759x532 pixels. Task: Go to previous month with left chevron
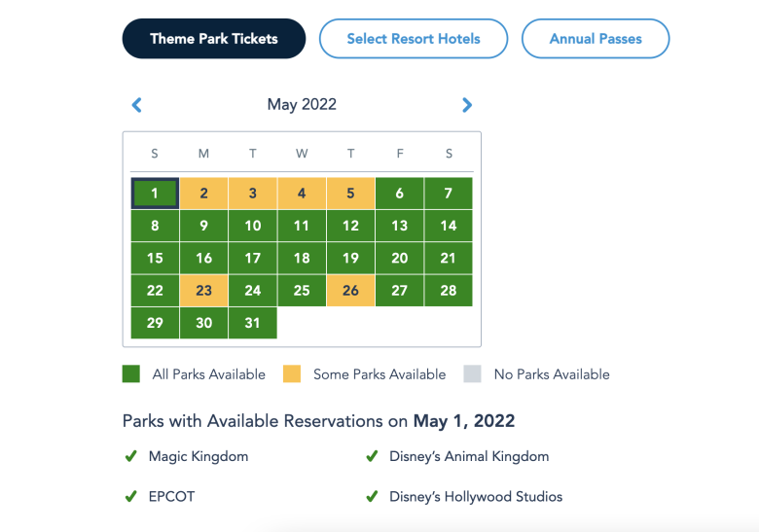click(137, 105)
